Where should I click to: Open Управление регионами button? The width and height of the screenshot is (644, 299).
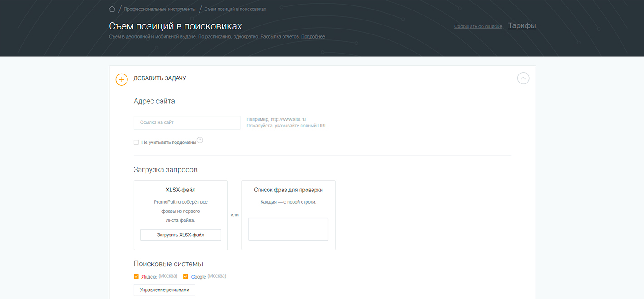pyautogui.click(x=164, y=290)
